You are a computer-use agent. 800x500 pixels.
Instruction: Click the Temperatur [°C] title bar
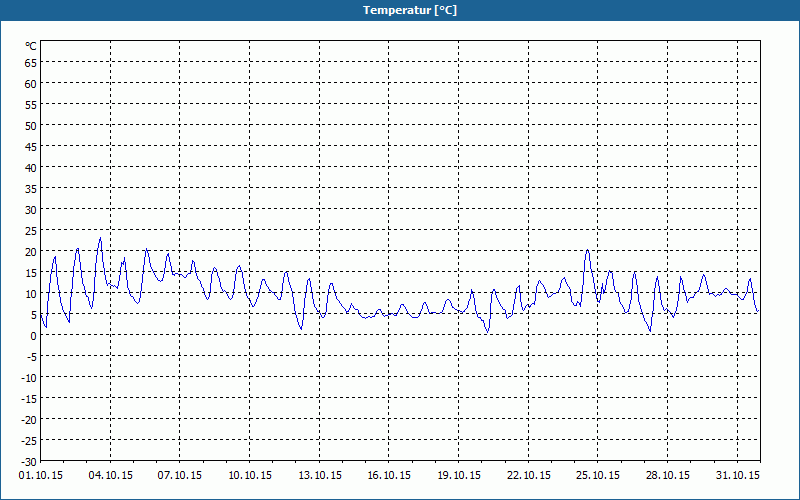(x=400, y=10)
